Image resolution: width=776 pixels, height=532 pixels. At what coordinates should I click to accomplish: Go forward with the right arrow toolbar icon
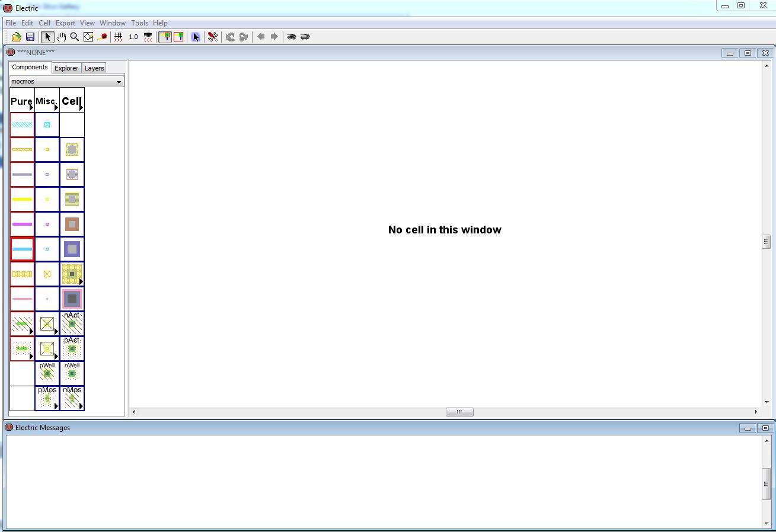(274, 37)
